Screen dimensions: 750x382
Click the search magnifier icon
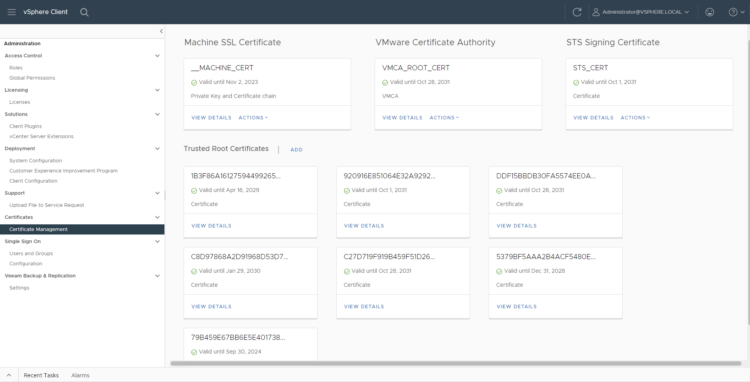[x=84, y=12]
